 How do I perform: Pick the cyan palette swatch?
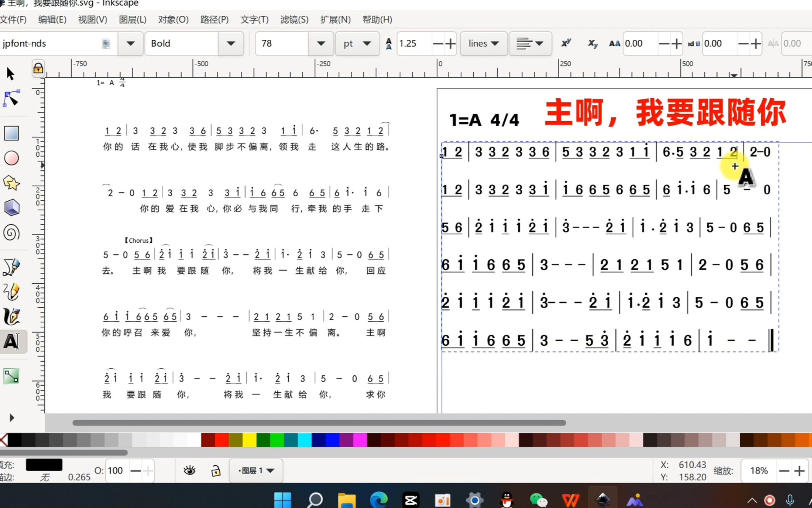click(305, 440)
